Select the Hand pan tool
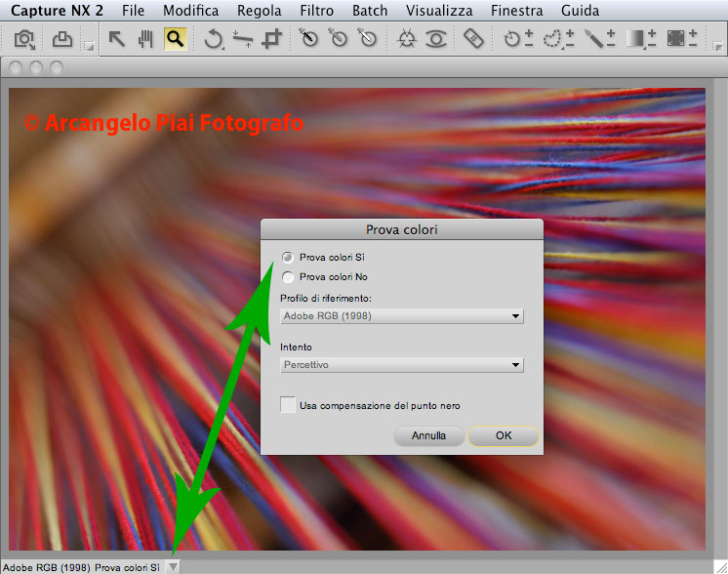Viewport: 728px width, 574px height. click(x=145, y=39)
